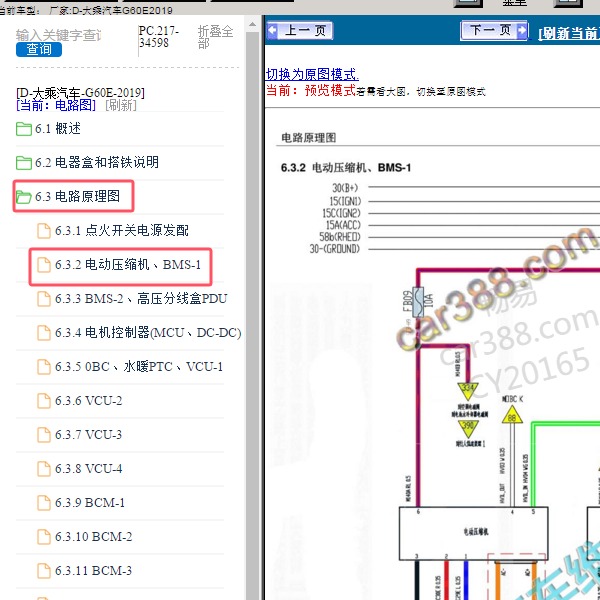Viewport: 600px width, 600px height.
Task: Click the document icon next to 6.3.7
Action: pyautogui.click(x=44, y=435)
